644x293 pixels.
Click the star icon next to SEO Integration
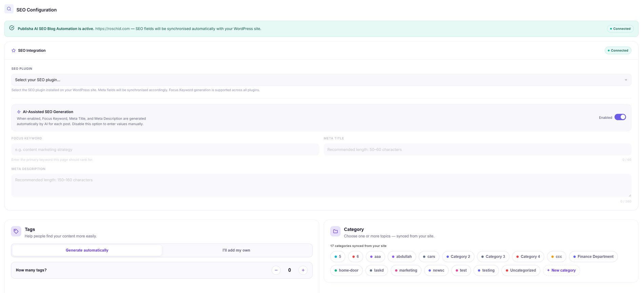[x=14, y=50]
